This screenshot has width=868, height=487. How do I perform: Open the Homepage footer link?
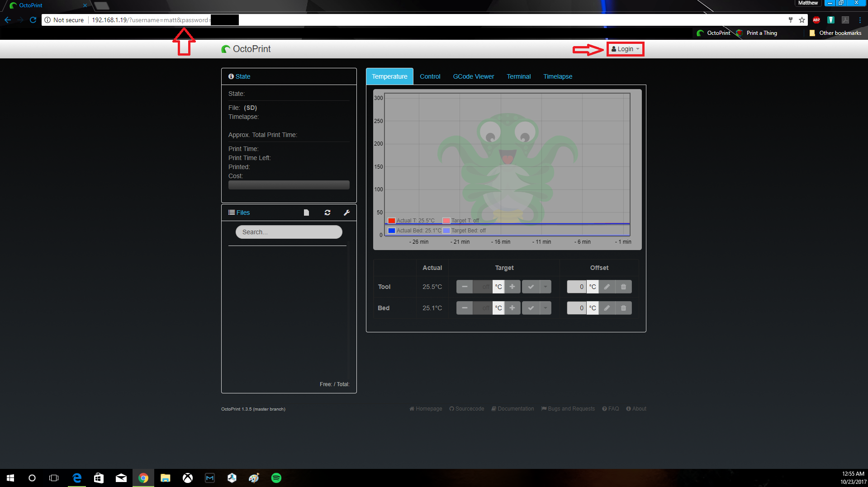[x=426, y=409]
